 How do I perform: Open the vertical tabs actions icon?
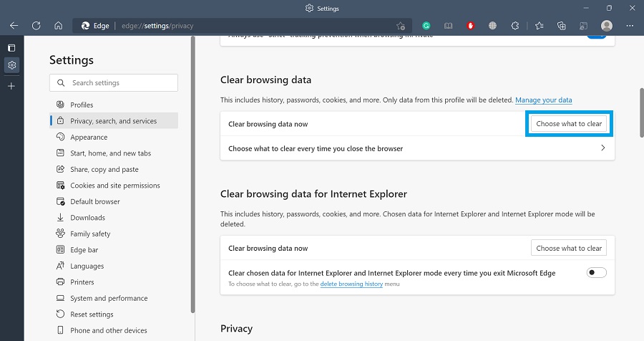click(11, 48)
